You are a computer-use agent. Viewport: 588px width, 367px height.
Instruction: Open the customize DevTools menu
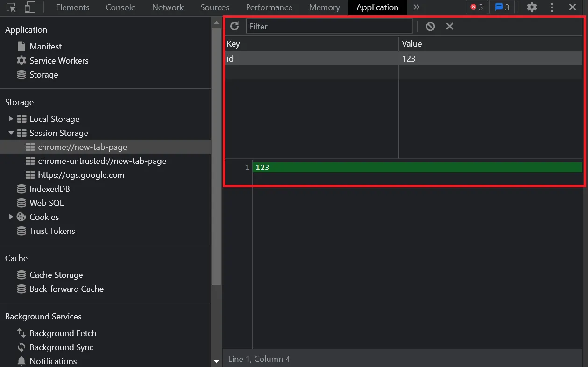point(552,7)
